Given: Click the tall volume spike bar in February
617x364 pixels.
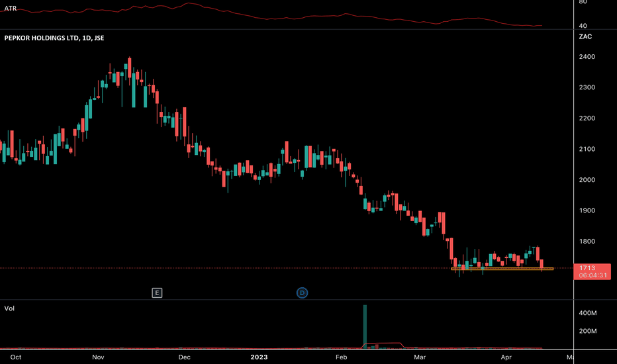Looking at the screenshot, I should point(365,327).
